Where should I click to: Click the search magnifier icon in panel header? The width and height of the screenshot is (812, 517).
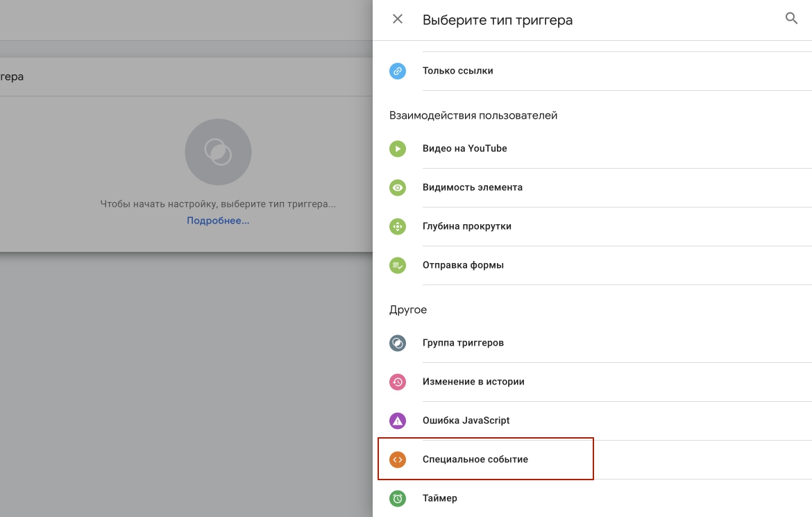(x=791, y=19)
